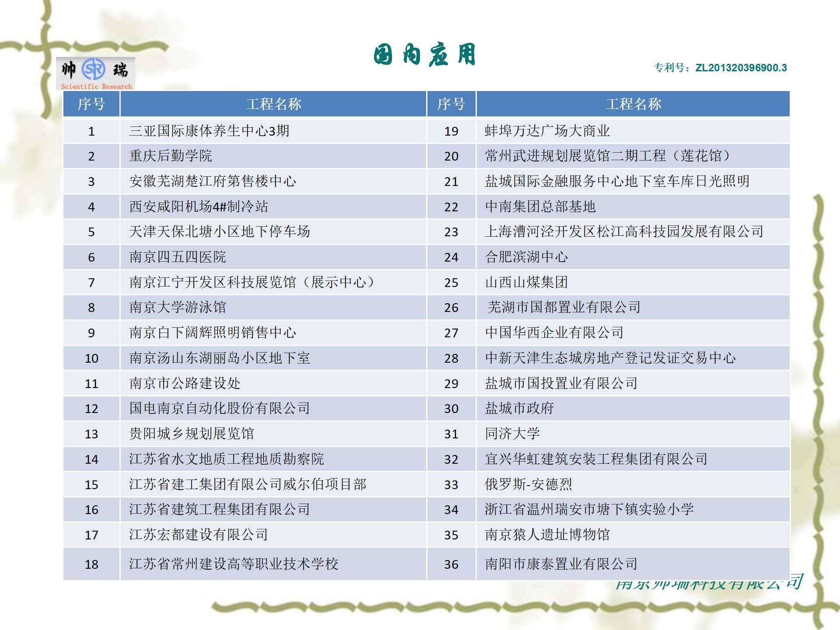The height and width of the screenshot is (630, 840).
Task: Select 江苏省建筑工程集团有限公司
Action: 273,510
